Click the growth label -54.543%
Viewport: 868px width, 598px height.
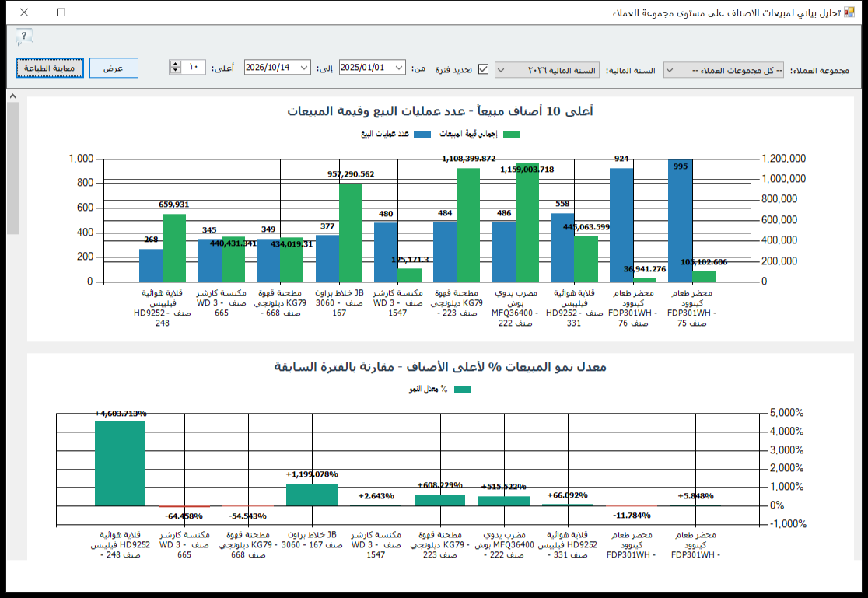pos(247,516)
